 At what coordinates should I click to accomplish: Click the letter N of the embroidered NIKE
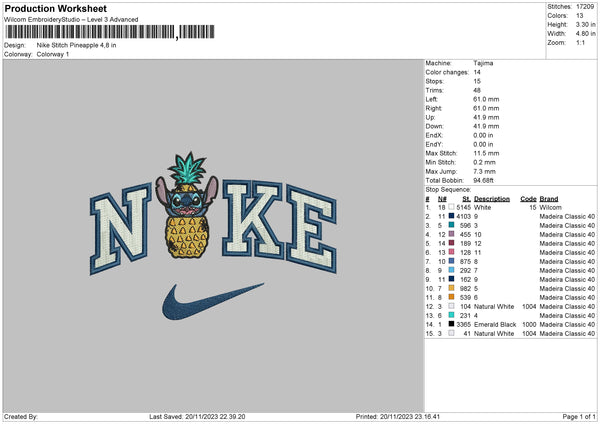point(120,229)
